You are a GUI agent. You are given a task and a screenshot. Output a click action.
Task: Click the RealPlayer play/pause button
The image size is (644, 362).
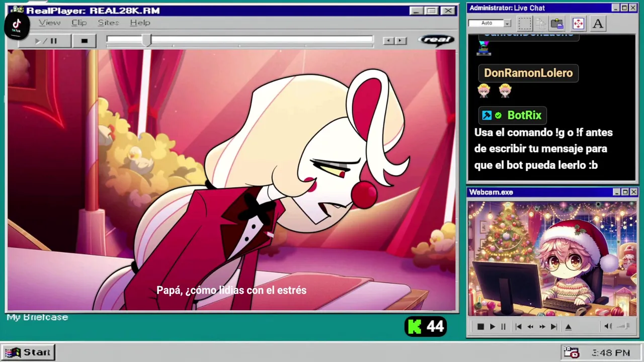[45, 41]
